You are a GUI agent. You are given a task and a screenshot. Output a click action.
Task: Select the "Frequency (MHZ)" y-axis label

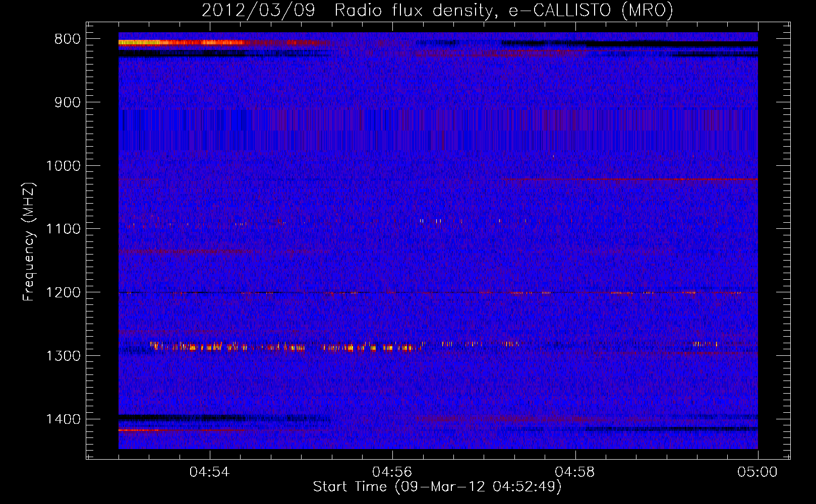point(29,241)
